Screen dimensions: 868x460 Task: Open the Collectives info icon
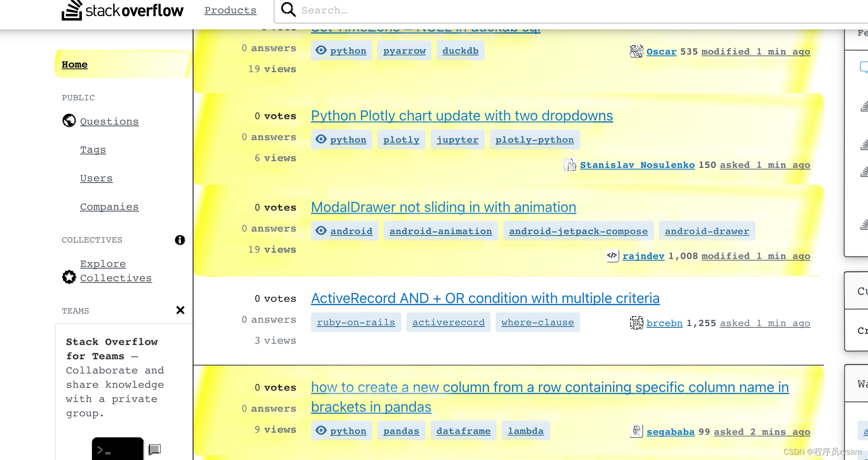coord(180,240)
